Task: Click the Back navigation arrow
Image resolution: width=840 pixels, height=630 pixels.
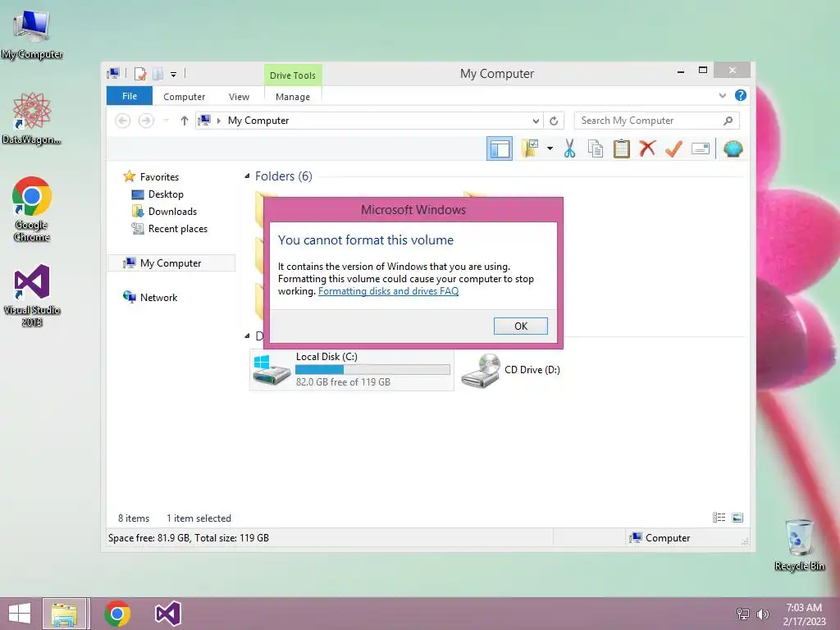Action: click(123, 121)
